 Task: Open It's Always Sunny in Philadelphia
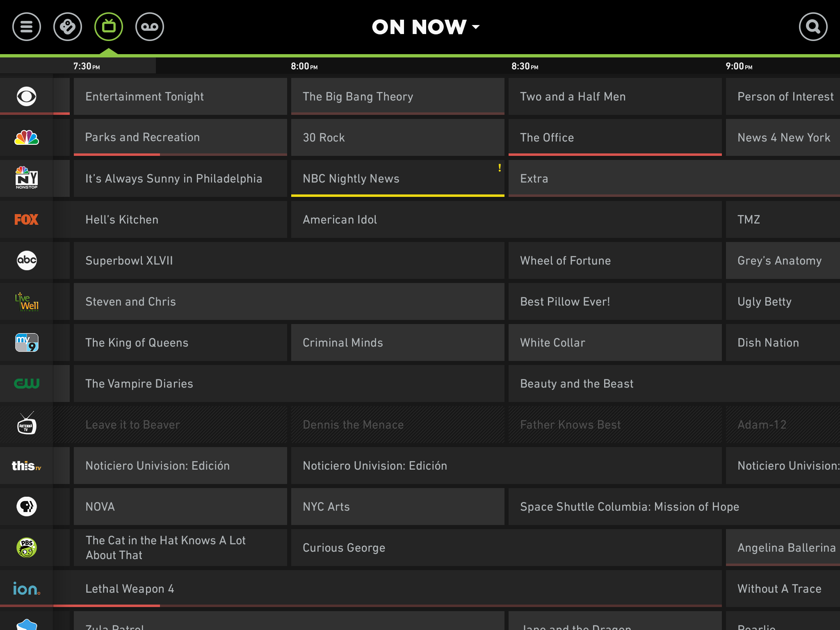click(x=180, y=178)
